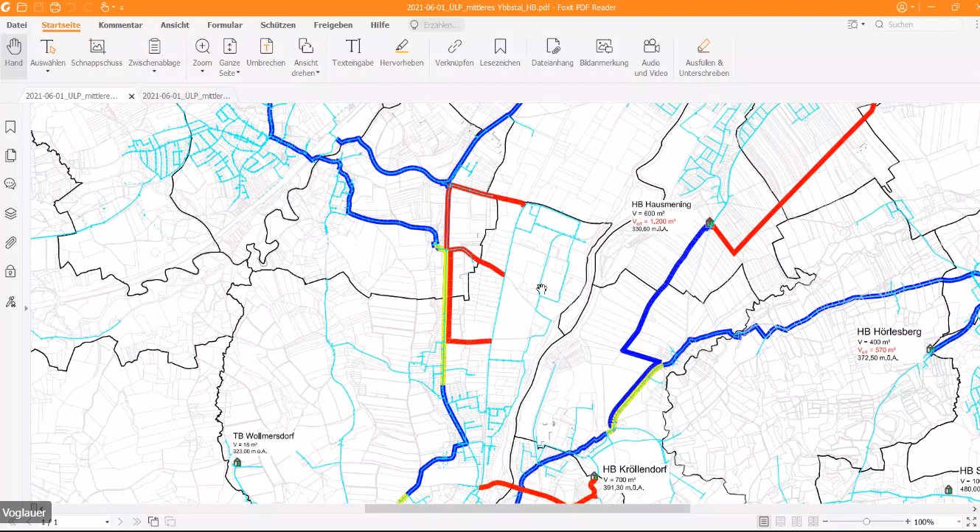Open the layers panel in sidebar
The image size is (980, 532).
(x=10, y=214)
